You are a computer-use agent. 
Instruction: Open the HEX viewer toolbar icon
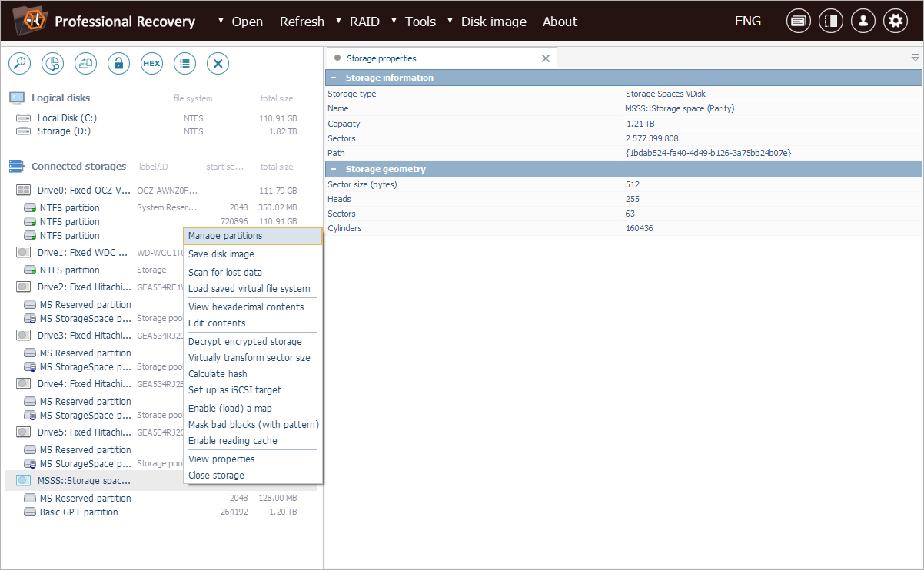(151, 64)
